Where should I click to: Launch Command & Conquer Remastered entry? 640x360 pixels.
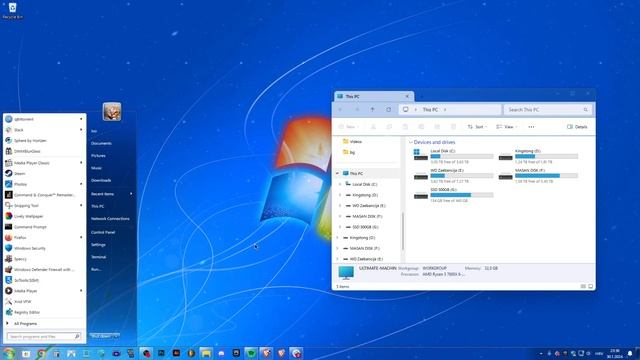(44, 195)
